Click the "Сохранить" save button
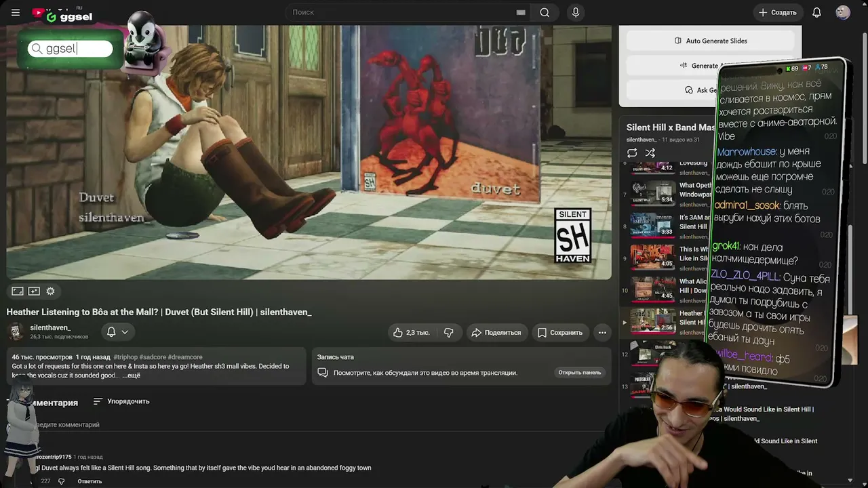Image resolution: width=868 pixels, height=488 pixels. tap(560, 333)
